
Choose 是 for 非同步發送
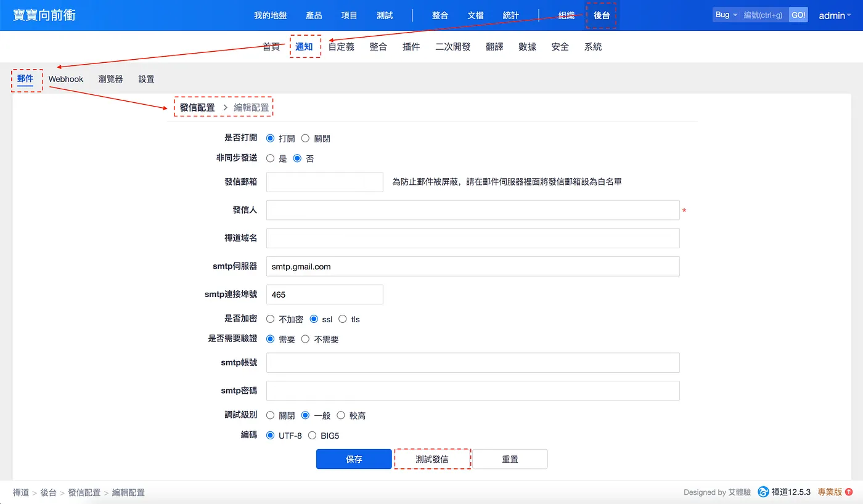pyautogui.click(x=270, y=158)
